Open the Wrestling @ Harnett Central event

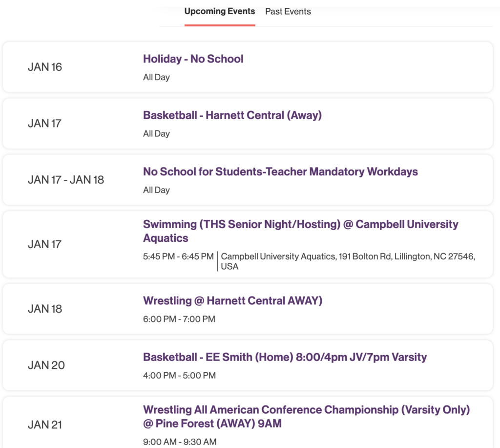pyautogui.click(x=232, y=300)
